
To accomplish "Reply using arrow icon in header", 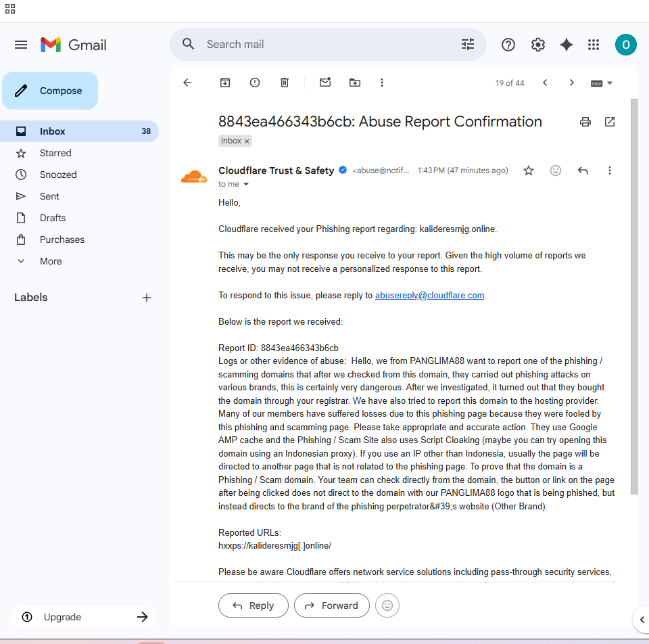I will coord(583,170).
